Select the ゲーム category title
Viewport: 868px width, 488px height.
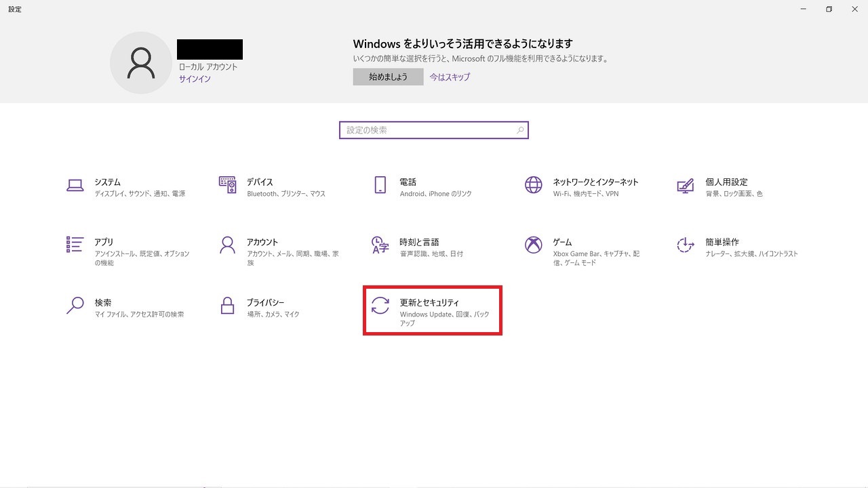pyautogui.click(x=562, y=242)
